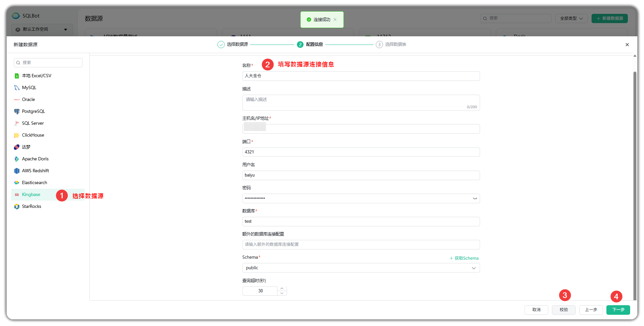Image resolution: width=644 pixels, height=326 pixels.
Task: Select the AWS Redshift data source icon
Action: click(x=17, y=171)
